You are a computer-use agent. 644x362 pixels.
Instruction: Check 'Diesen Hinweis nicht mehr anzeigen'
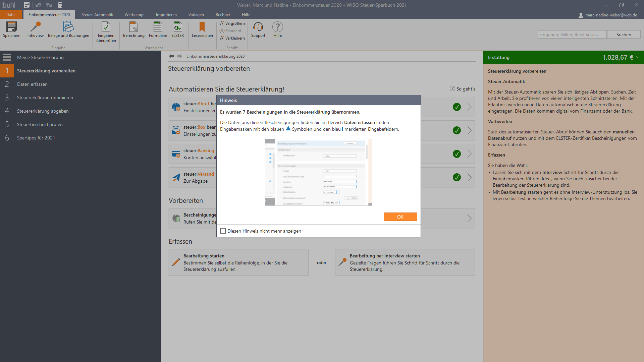point(223,231)
